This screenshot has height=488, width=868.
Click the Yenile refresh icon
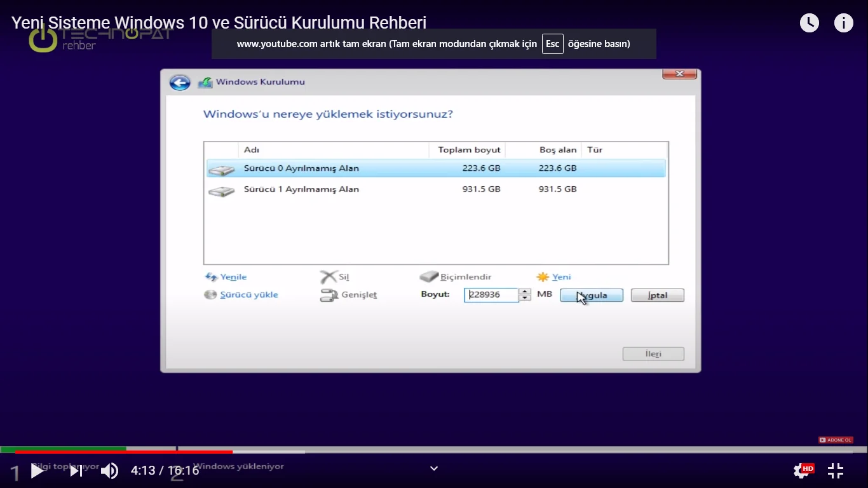[211, 277]
